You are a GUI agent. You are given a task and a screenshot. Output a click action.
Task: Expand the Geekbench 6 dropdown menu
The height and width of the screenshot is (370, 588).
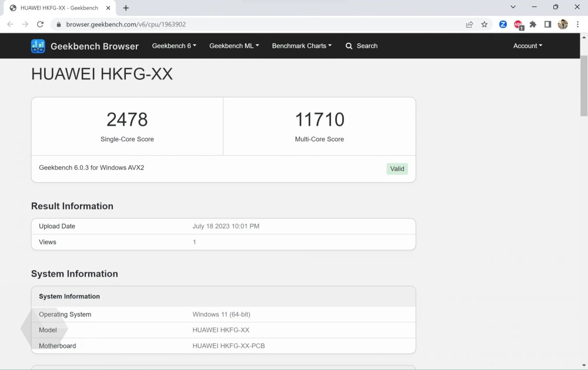[174, 46]
